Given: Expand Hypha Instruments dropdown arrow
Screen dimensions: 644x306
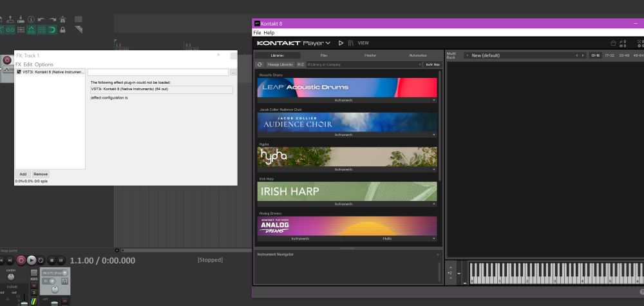Looking at the screenshot, I should tap(433, 169).
